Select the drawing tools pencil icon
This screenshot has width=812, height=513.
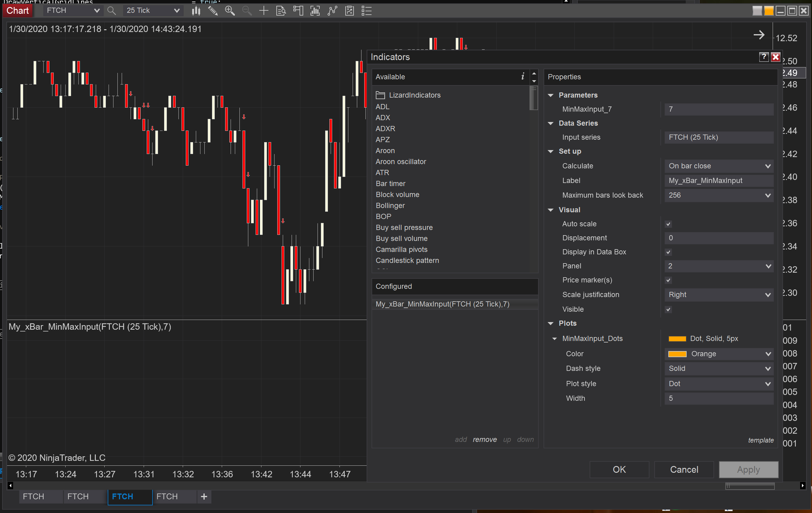(213, 11)
